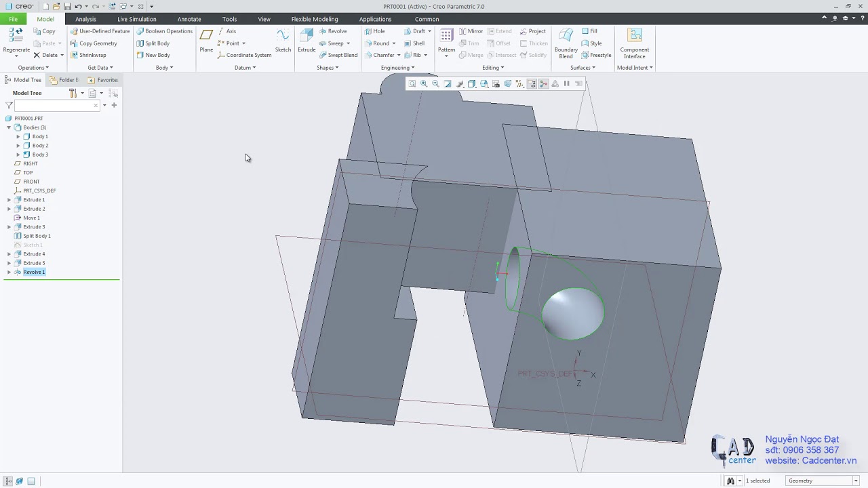Switch to the Folder Browser tab
The width and height of the screenshot is (868, 488).
[x=64, y=80]
